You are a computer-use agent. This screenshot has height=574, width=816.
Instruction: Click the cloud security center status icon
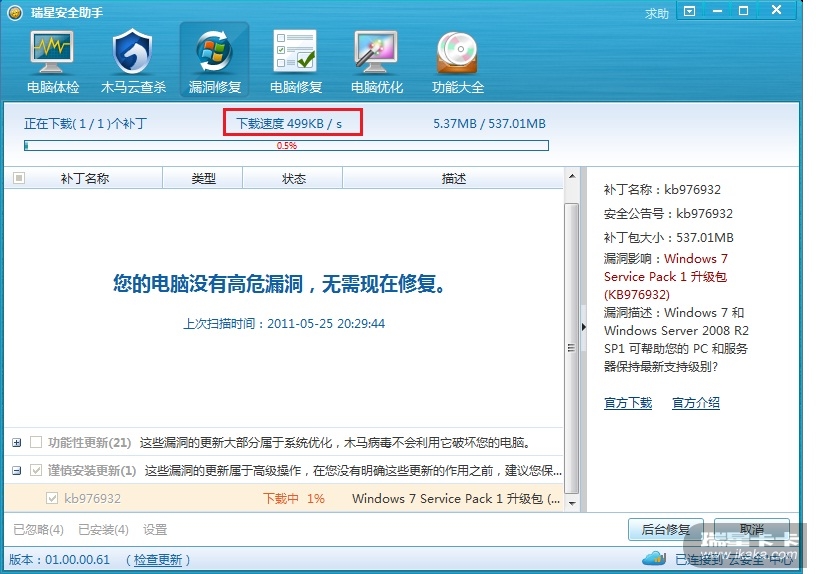(654, 559)
